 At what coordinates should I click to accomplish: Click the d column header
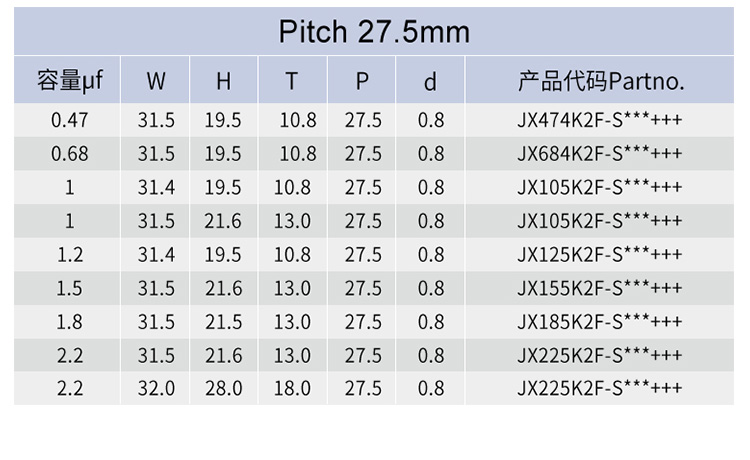430,81
